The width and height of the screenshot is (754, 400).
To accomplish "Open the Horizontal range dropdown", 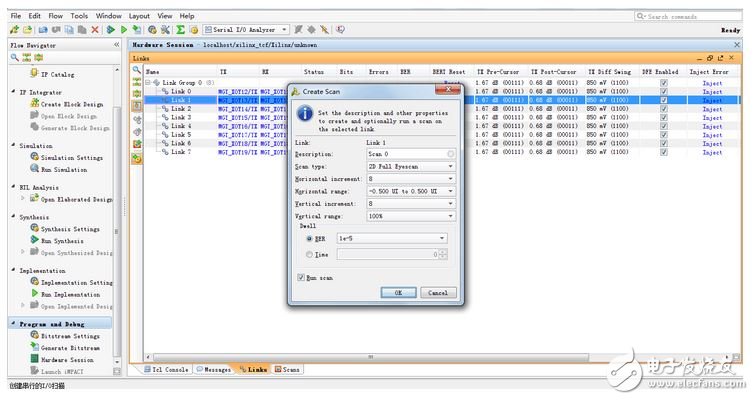I will pos(451,190).
